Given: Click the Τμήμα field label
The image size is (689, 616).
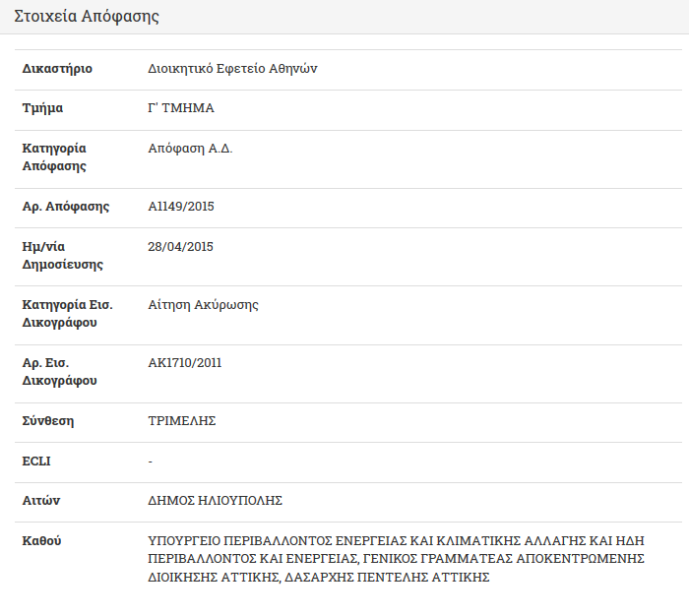Looking at the screenshot, I should (x=42, y=108).
